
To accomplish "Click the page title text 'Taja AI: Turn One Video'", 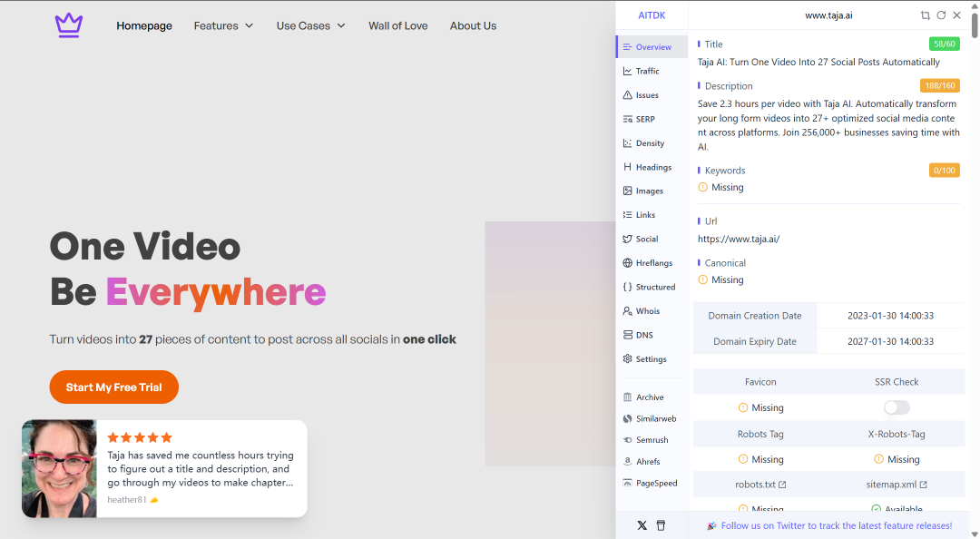I will [818, 62].
